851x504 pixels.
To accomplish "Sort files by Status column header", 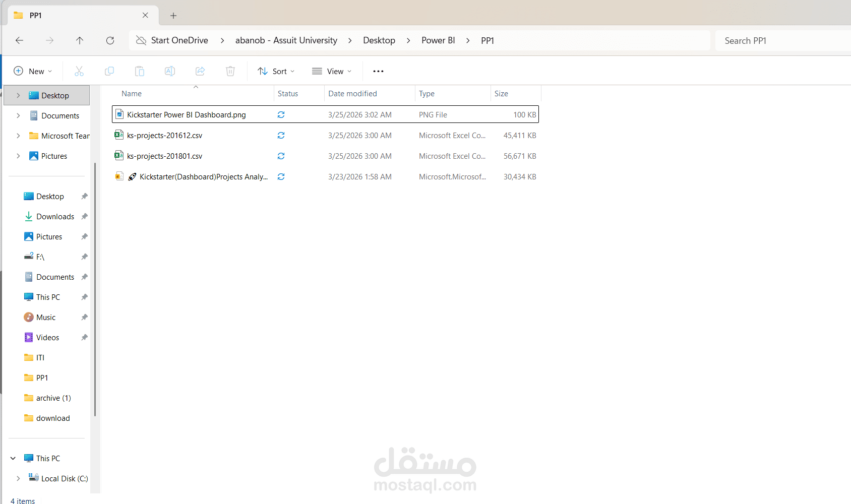I will [x=288, y=94].
